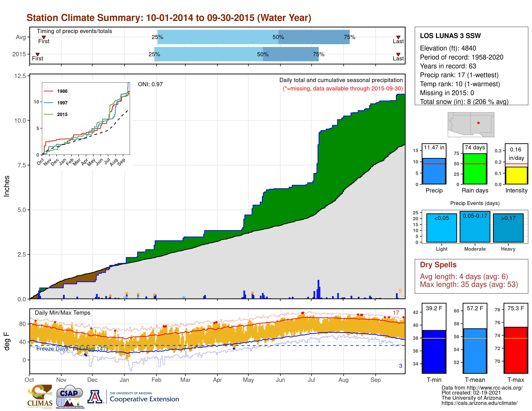Click the blue 1997 legend line
532x411 pixels.
tap(48, 103)
